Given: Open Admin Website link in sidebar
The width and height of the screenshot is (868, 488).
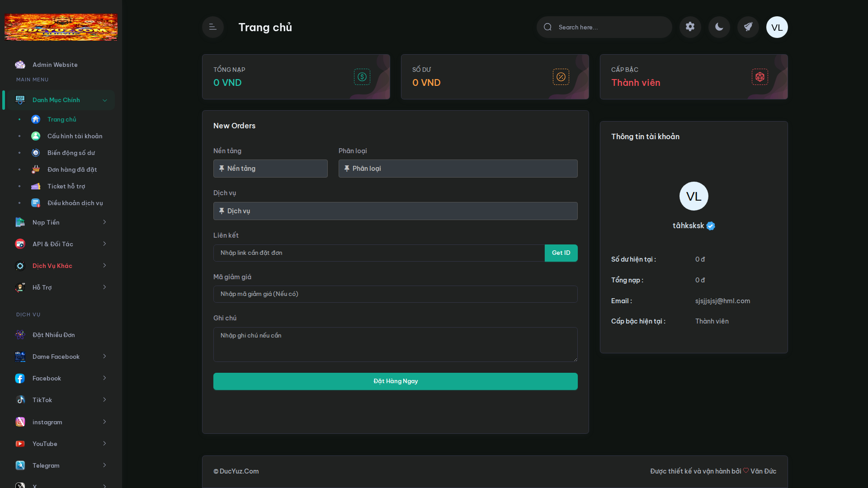Looking at the screenshot, I should tap(61, 65).
